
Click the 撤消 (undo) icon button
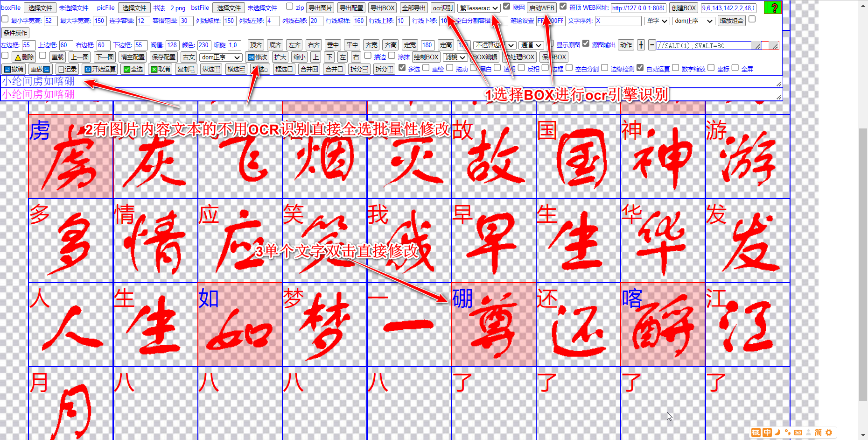click(14, 69)
